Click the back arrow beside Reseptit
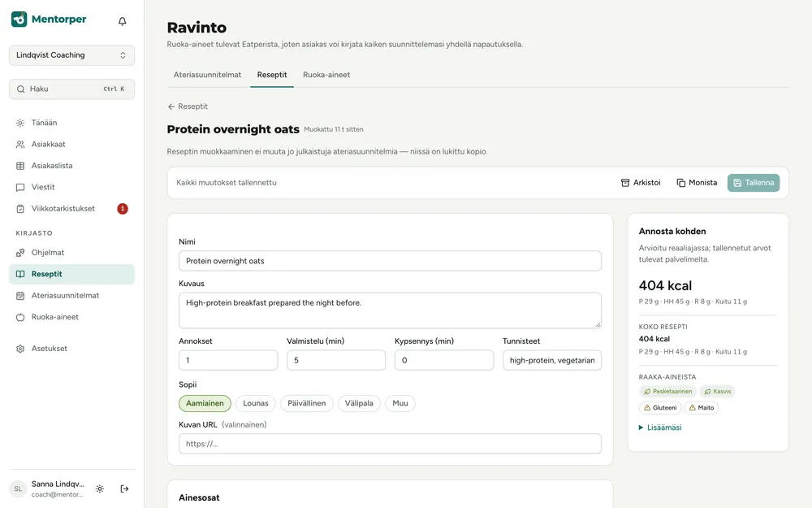Image resolution: width=812 pixels, height=508 pixels. click(171, 106)
